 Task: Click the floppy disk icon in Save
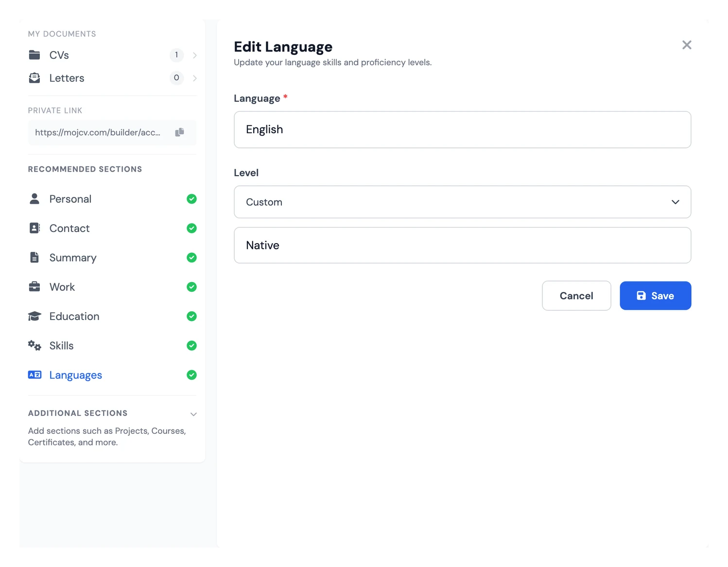[x=641, y=296]
